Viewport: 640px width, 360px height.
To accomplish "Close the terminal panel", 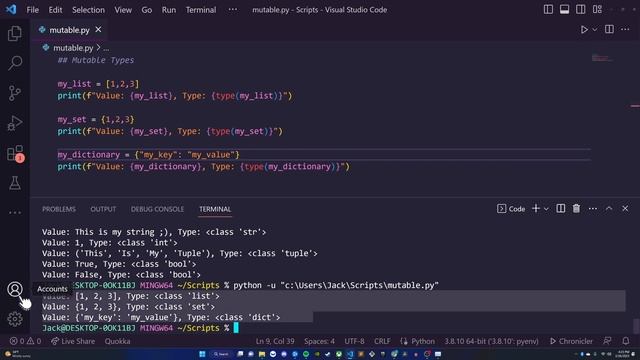I will (625, 209).
